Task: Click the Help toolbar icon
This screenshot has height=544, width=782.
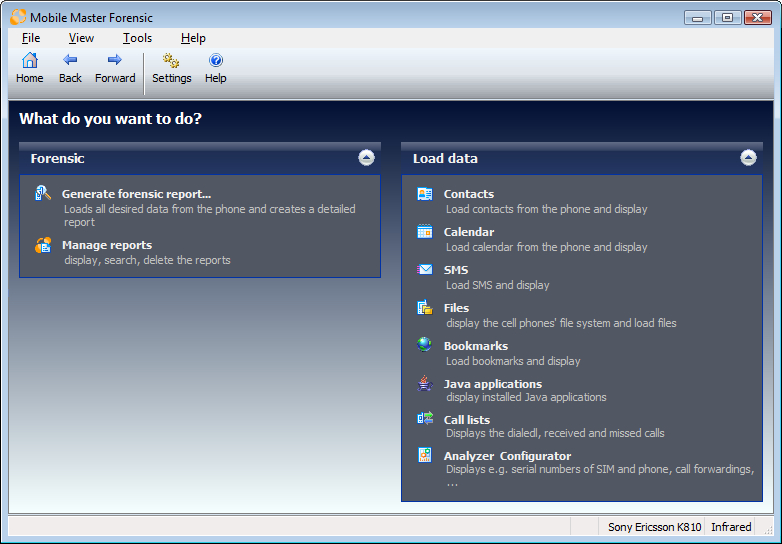Action: pos(216,61)
